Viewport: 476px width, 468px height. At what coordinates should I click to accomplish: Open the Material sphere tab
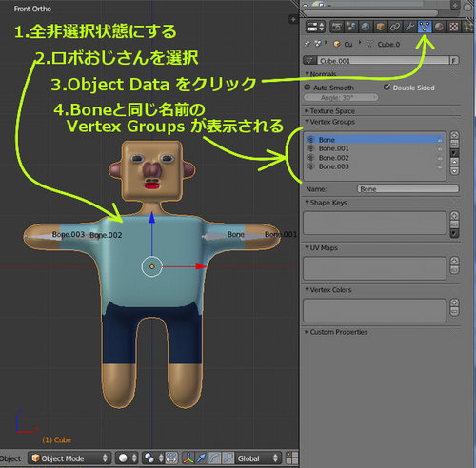439,27
